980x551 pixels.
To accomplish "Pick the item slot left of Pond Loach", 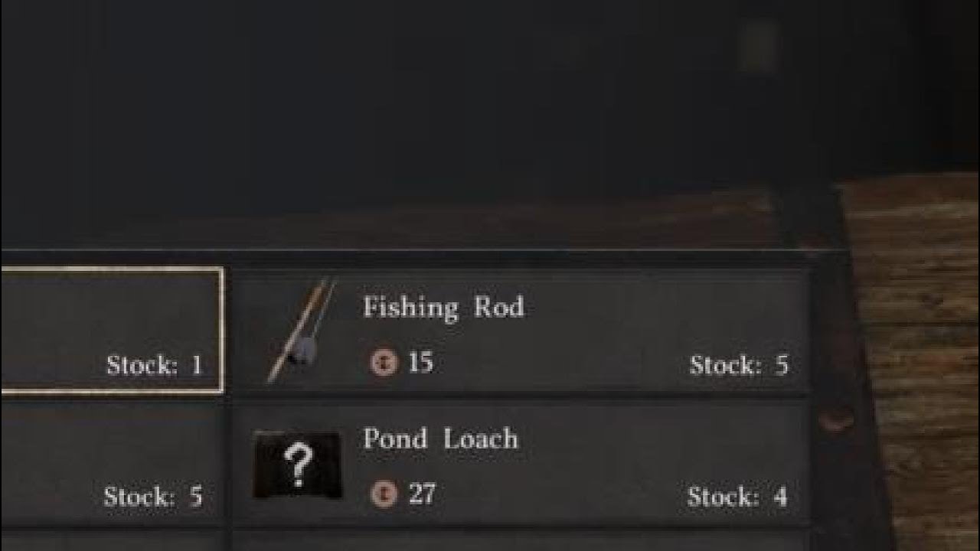I will pos(112,462).
